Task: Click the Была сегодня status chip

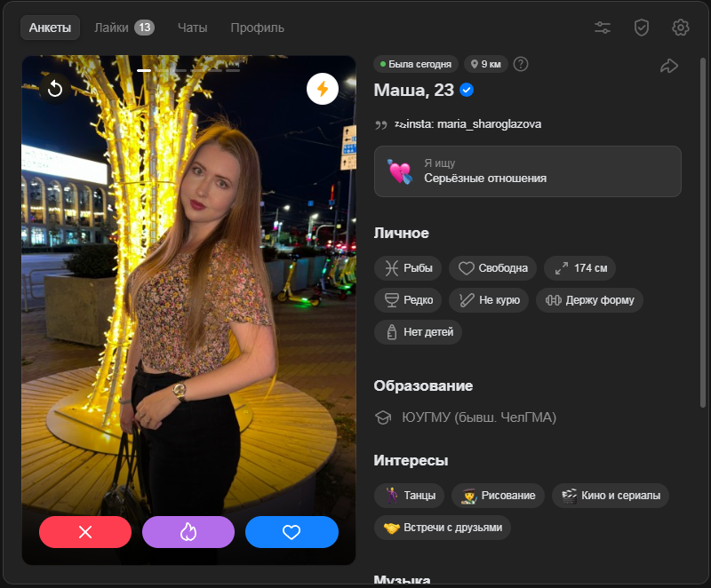Action: 416,64
